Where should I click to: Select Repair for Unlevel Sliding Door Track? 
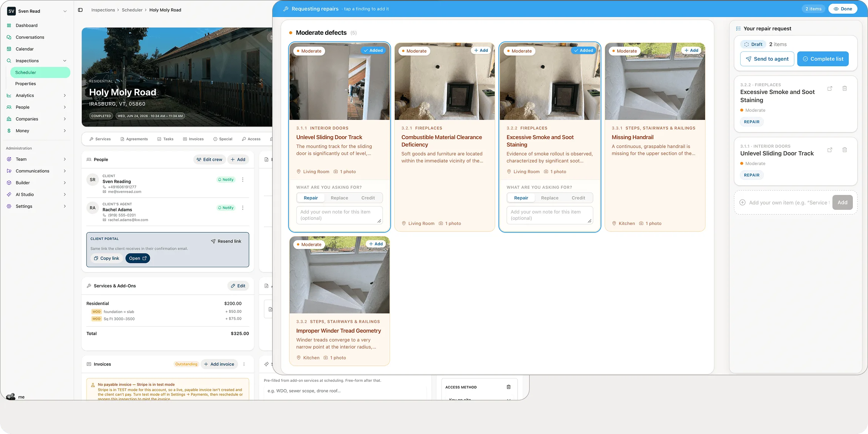[311, 198]
